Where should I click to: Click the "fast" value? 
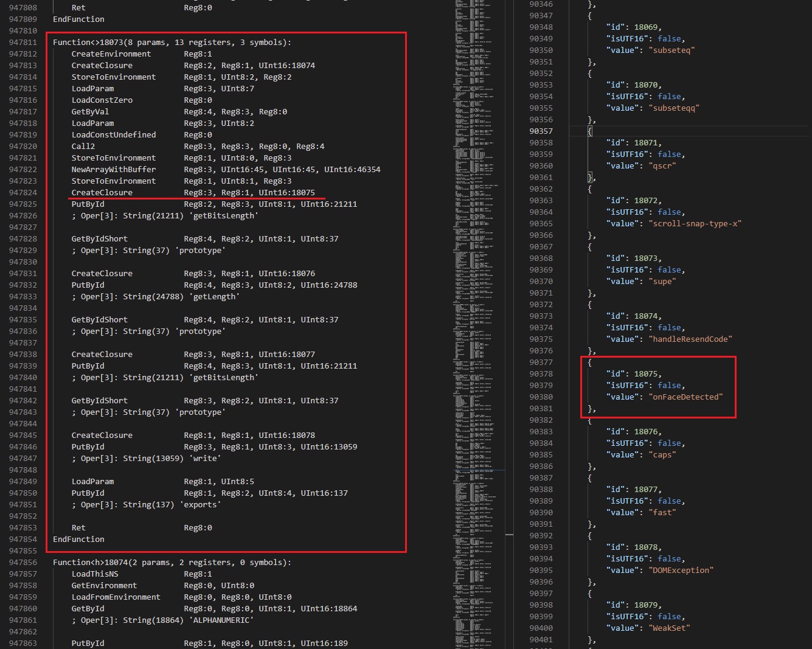point(662,513)
